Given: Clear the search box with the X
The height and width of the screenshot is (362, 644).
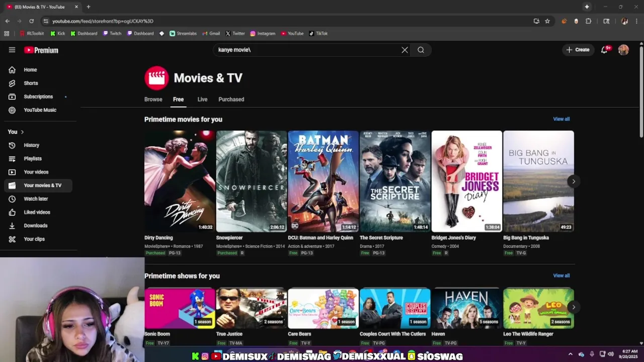Looking at the screenshot, I should (405, 50).
